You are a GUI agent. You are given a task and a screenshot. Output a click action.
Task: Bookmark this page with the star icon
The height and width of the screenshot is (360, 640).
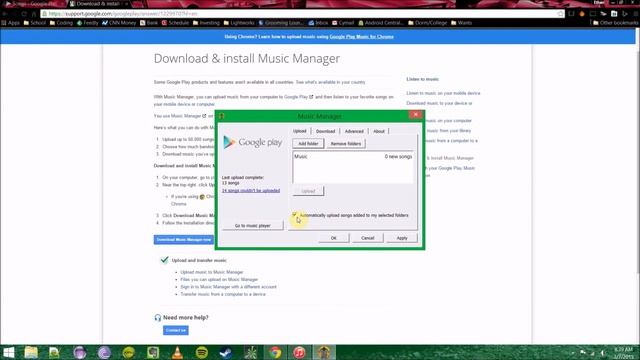[560, 13]
